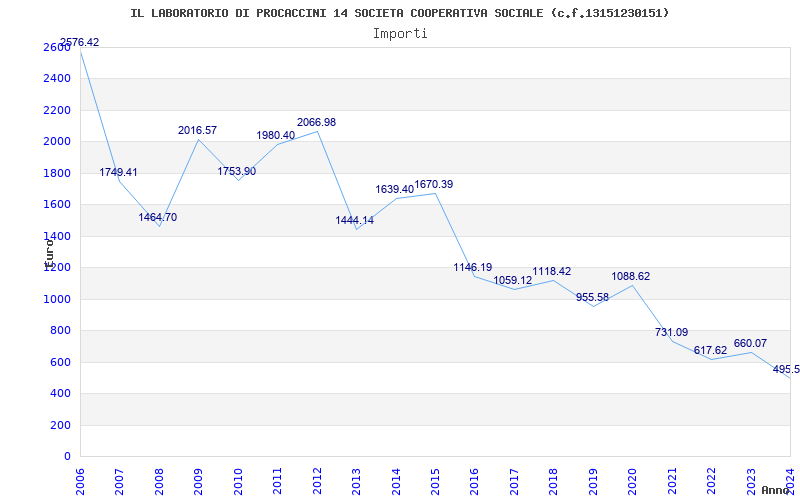The width and height of the screenshot is (800, 500).
Task: Click the 2012 year tick on x-axis
Action: point(317,478)
